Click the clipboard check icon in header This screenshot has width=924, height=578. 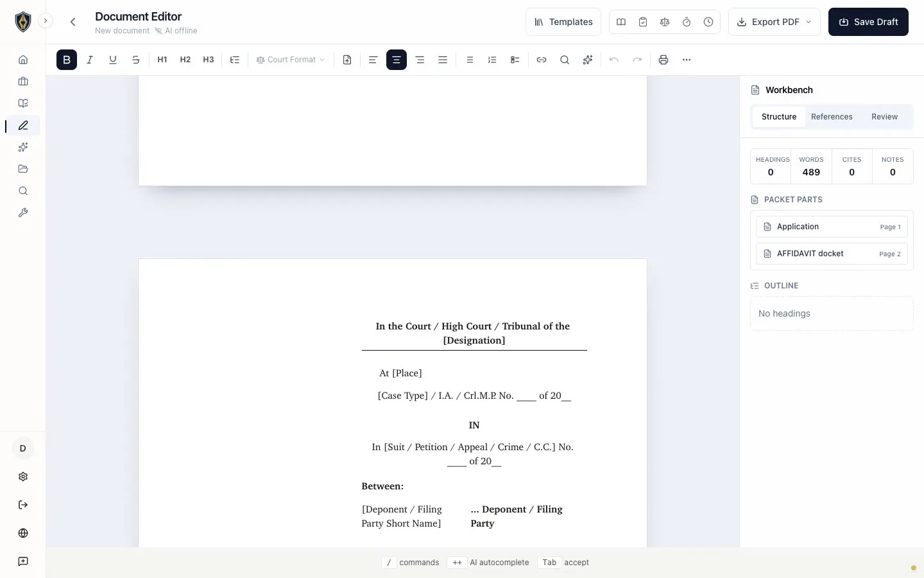pyautogui.click(x=643, y=22)
